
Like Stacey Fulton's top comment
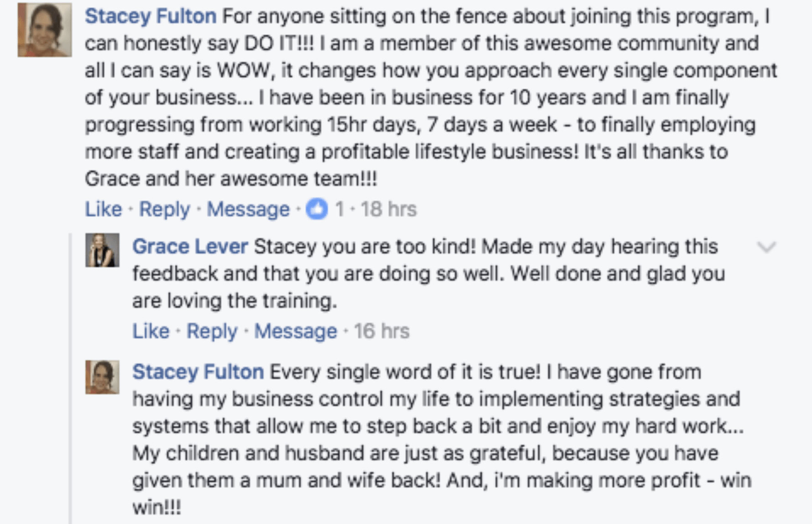click(x=104, y=210)
